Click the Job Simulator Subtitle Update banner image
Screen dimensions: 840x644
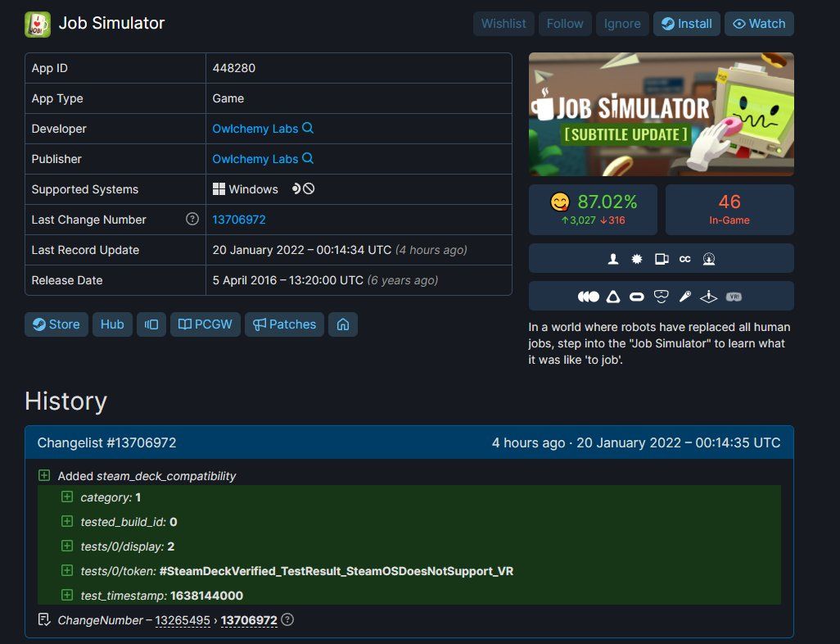click(x=661, y=114)
